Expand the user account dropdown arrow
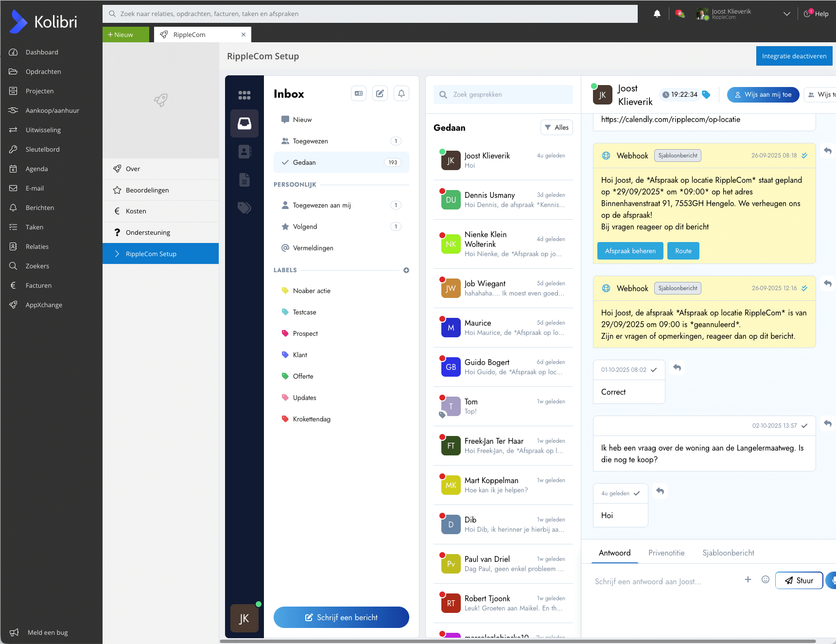The image size is (836, 644). (786, 14)
